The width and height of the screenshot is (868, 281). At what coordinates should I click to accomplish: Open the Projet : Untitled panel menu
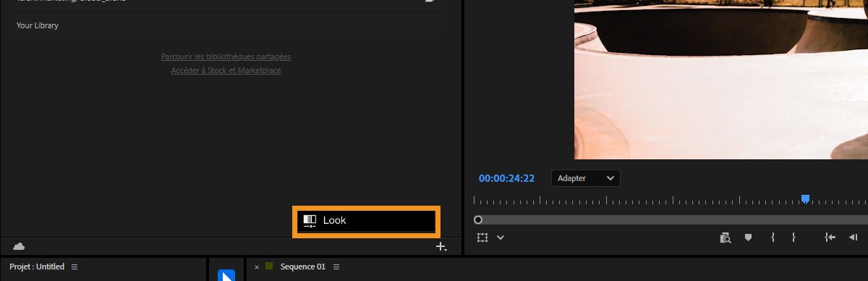coord(74,267)
